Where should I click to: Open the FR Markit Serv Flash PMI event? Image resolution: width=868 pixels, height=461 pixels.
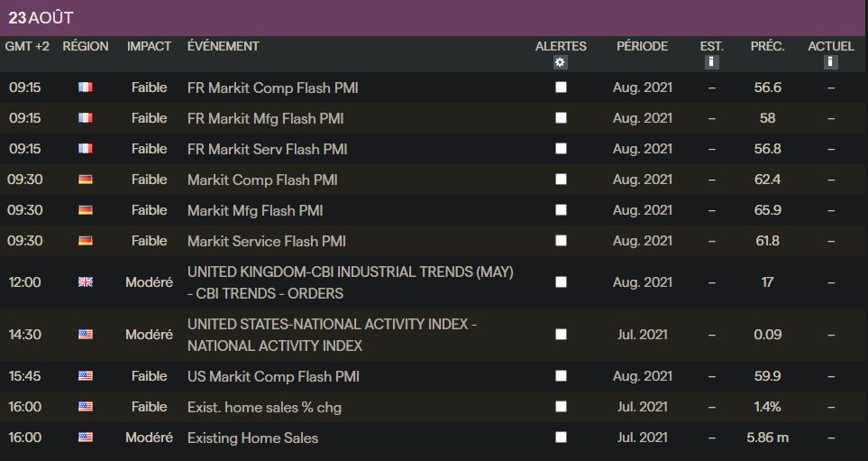click(267, 149)
